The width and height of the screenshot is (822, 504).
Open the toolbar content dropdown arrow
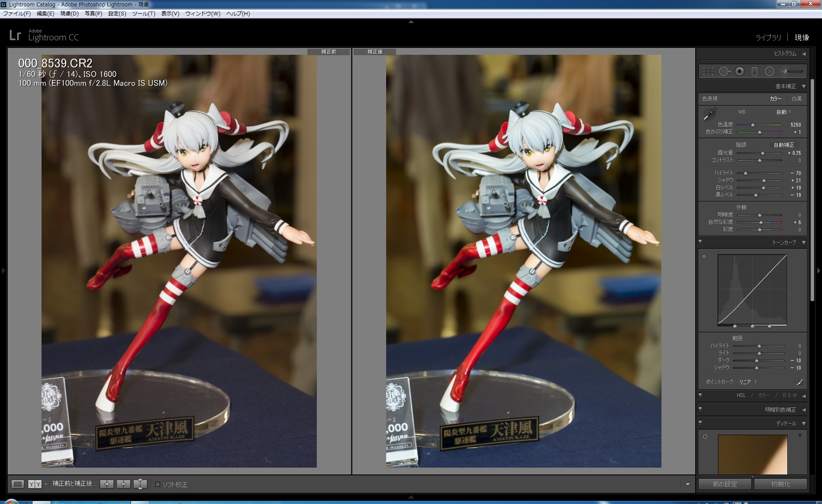point(688,484)
